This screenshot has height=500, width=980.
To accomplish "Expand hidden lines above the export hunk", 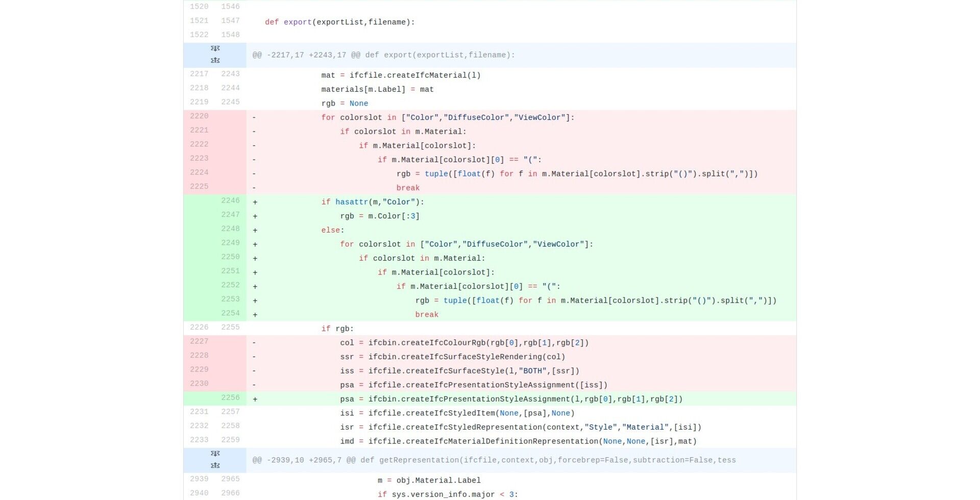I will [x=215, y=48].
